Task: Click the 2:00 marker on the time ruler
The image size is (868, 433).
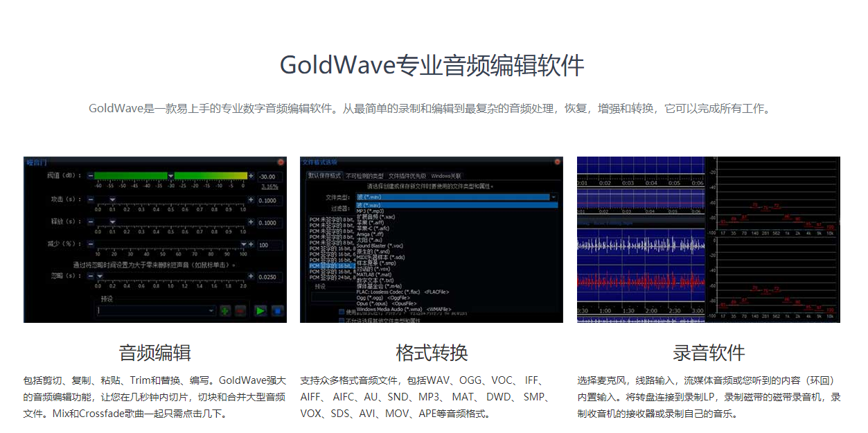Action: 650,311
